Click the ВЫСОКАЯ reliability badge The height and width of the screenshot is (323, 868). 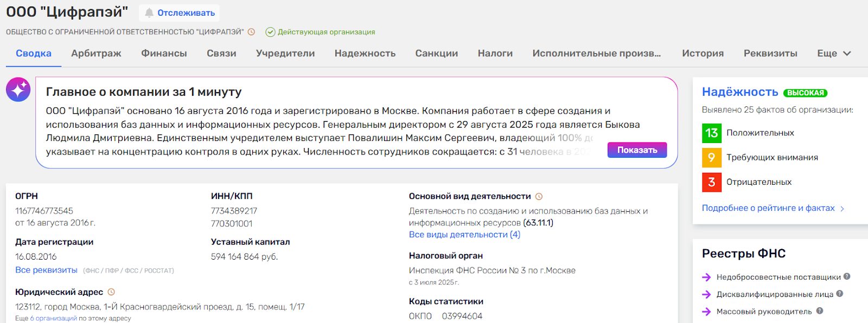(x=806, y=93)
